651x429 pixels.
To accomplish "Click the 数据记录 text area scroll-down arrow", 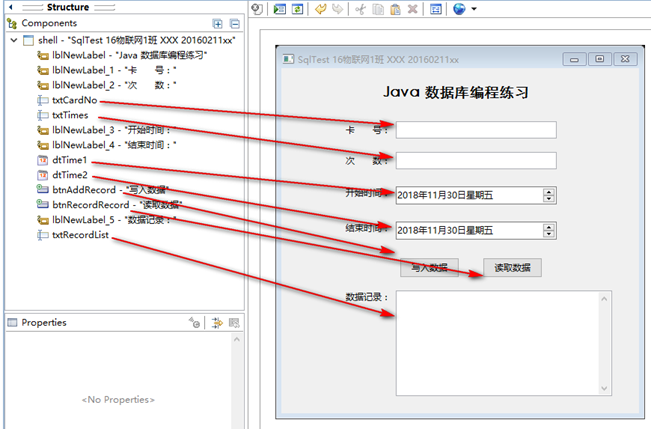I will (x=604, y=388).
